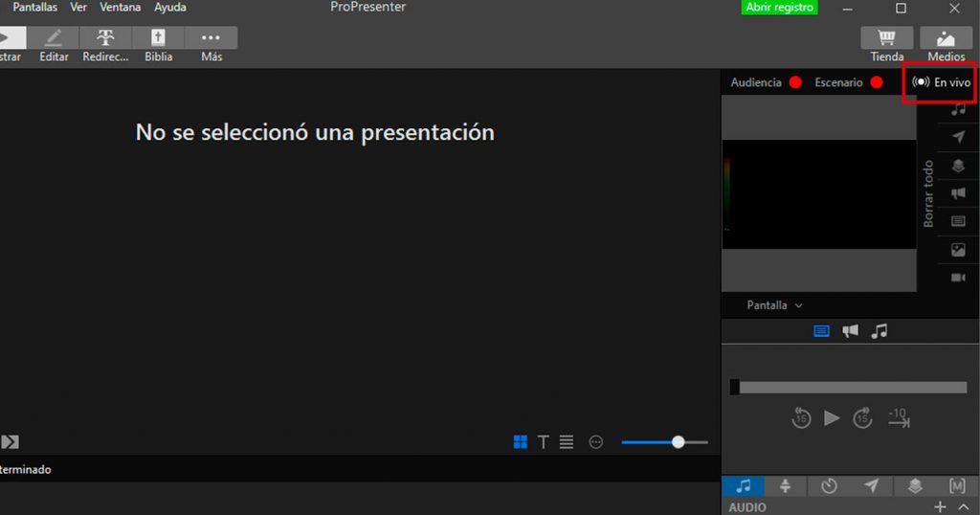
Task: Open the Tienda shopping cart
Action: point(886,38)
